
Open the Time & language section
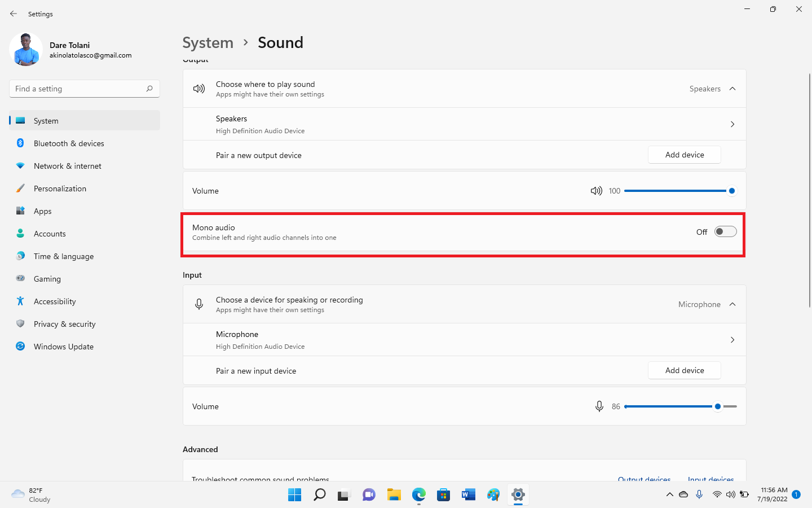point(85,256)
